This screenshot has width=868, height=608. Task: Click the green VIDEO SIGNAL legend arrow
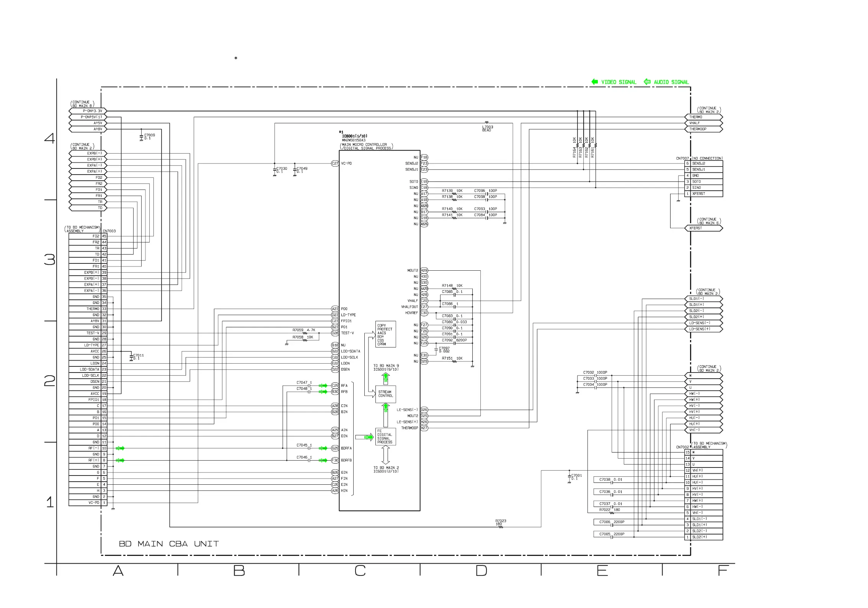click(x=594, y=82)
